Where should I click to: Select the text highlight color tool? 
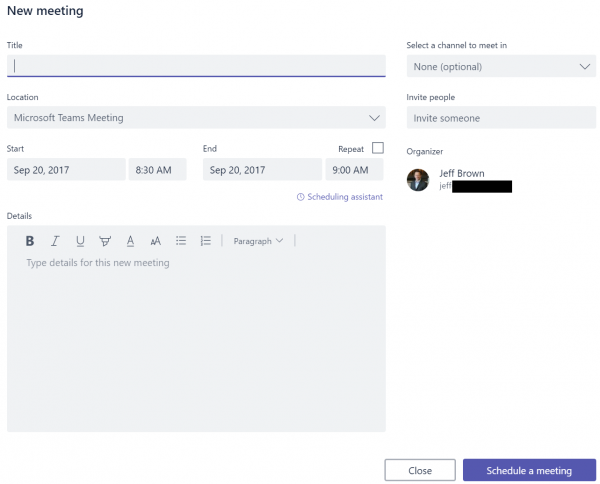click(x=105, y=241)
